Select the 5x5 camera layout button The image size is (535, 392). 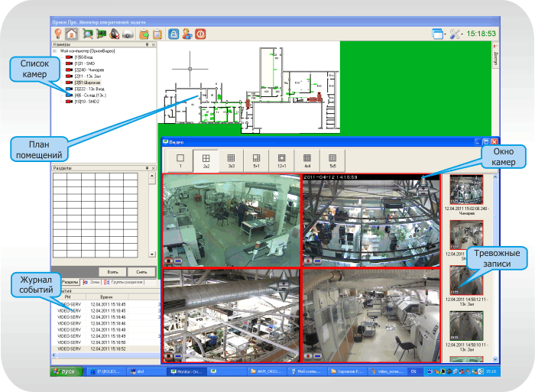pyautogui.click(x=332, y=160)
